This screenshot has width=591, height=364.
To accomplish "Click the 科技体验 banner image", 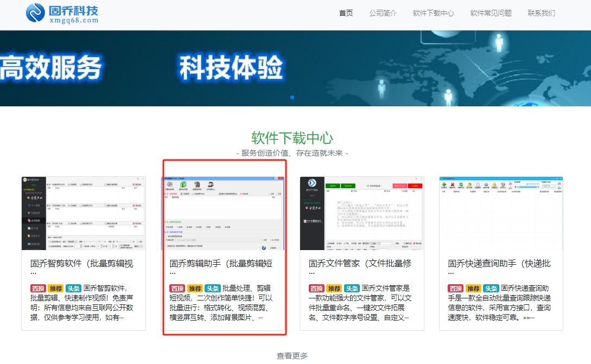I will pos(295,68).
